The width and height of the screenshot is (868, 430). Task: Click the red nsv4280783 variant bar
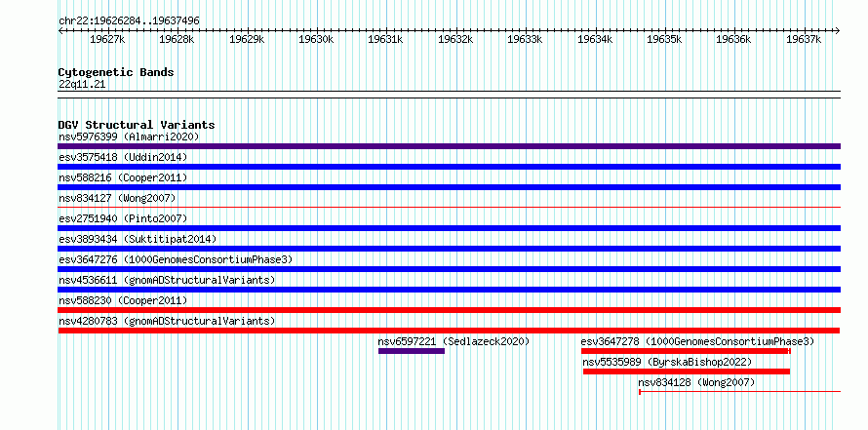click(449, 331)
